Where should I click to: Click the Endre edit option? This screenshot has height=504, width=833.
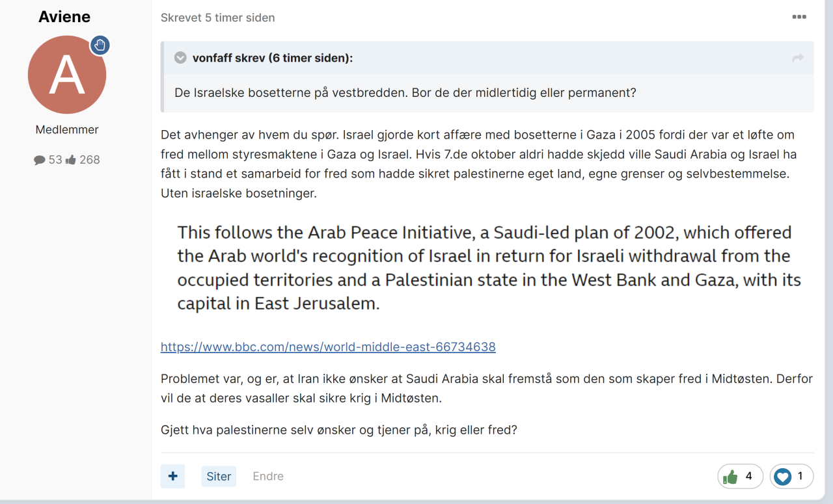pos(268,476)
